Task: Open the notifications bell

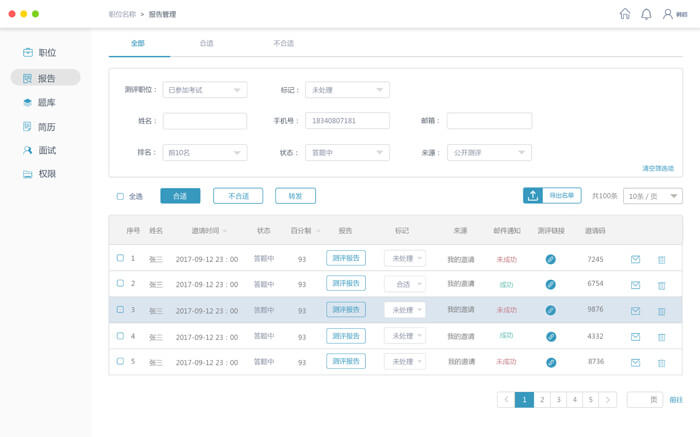Action: click(646, 14)
